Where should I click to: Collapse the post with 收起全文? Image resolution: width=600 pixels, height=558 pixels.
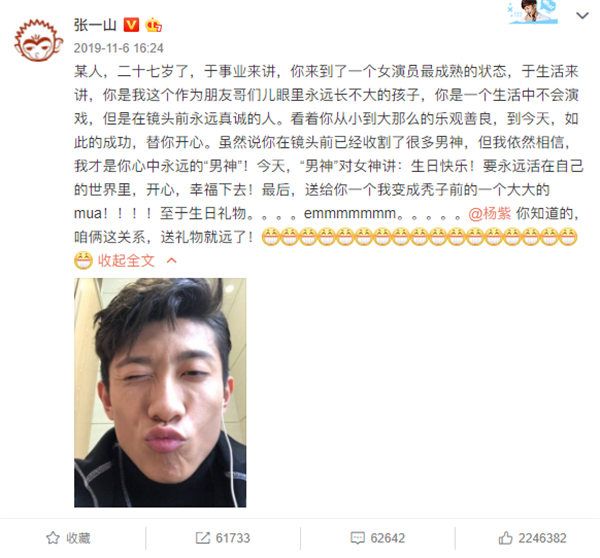coord(126,261)
